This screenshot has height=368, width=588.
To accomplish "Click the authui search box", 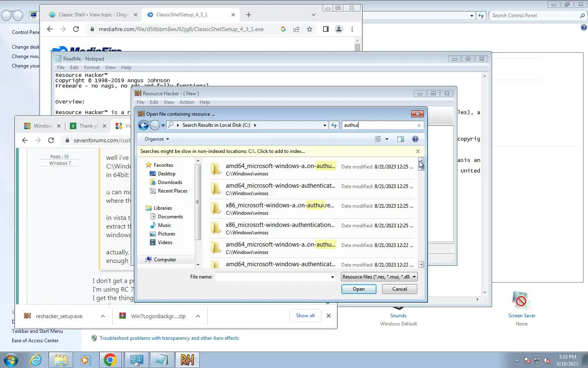I will (379, 125).
